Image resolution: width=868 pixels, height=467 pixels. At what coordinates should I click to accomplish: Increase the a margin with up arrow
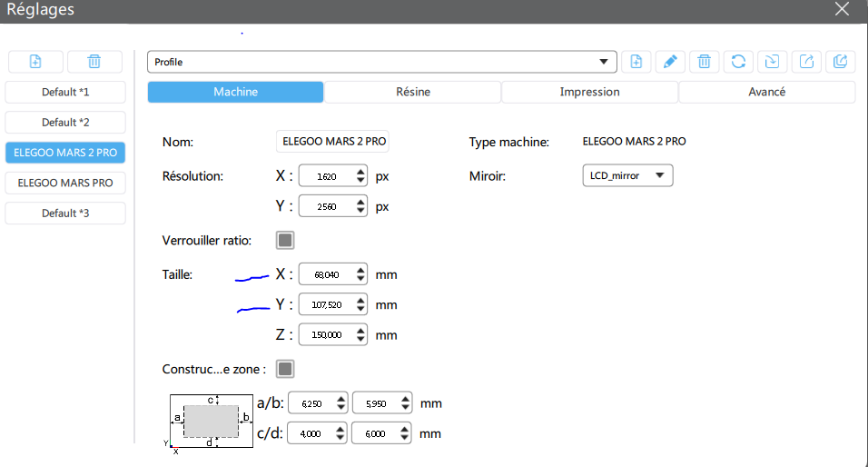click(341, 399)
